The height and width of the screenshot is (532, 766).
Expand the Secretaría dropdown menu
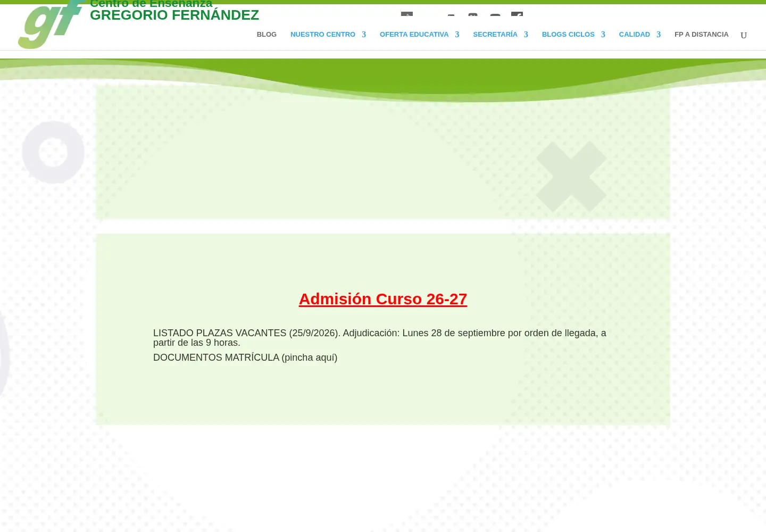(501, 35)
